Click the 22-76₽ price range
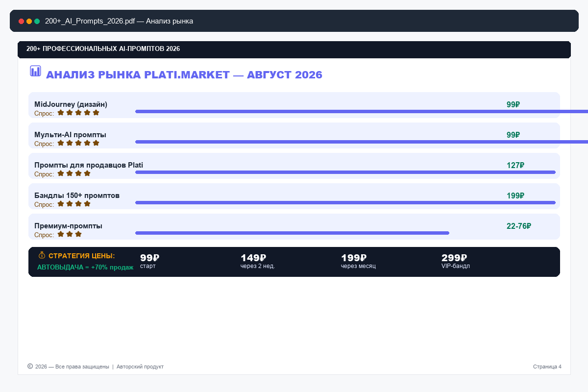 tap(519, 226)
